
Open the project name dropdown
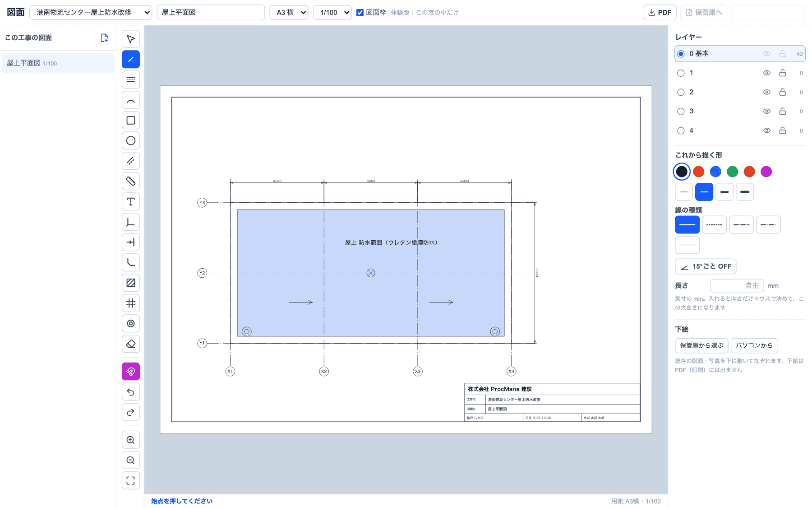coord(91,13)
